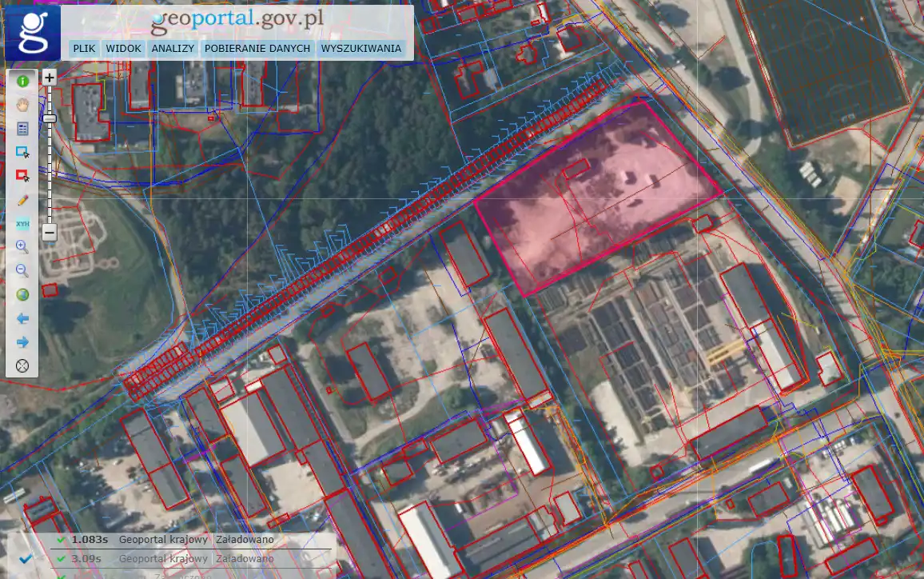Select the magnifier zoom-in tool
Screen dimensions: 924x579
point(22,247)
